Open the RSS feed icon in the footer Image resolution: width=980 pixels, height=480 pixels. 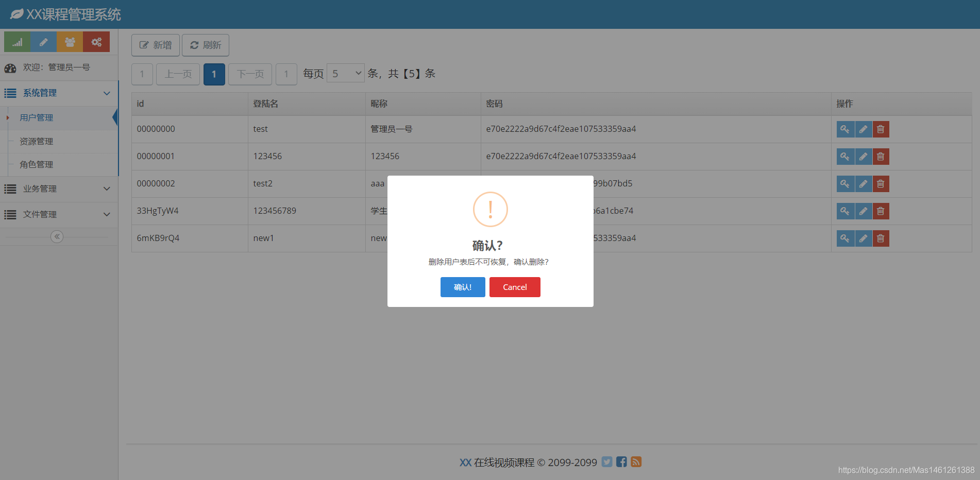(x=636, y=462)
